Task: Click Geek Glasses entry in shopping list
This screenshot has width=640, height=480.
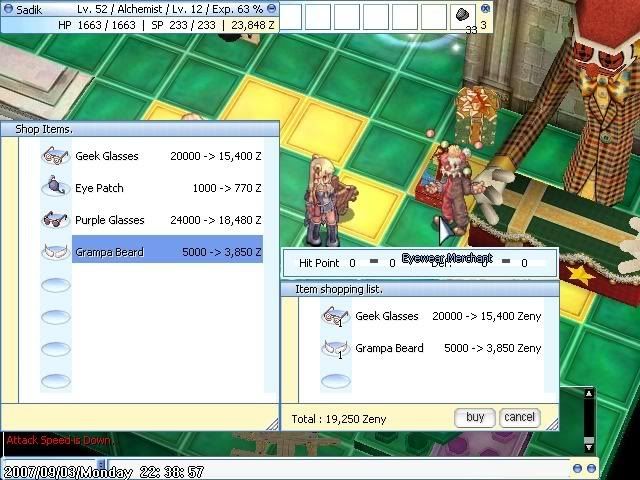Action: pyautogui.click(x=448, y=316)
